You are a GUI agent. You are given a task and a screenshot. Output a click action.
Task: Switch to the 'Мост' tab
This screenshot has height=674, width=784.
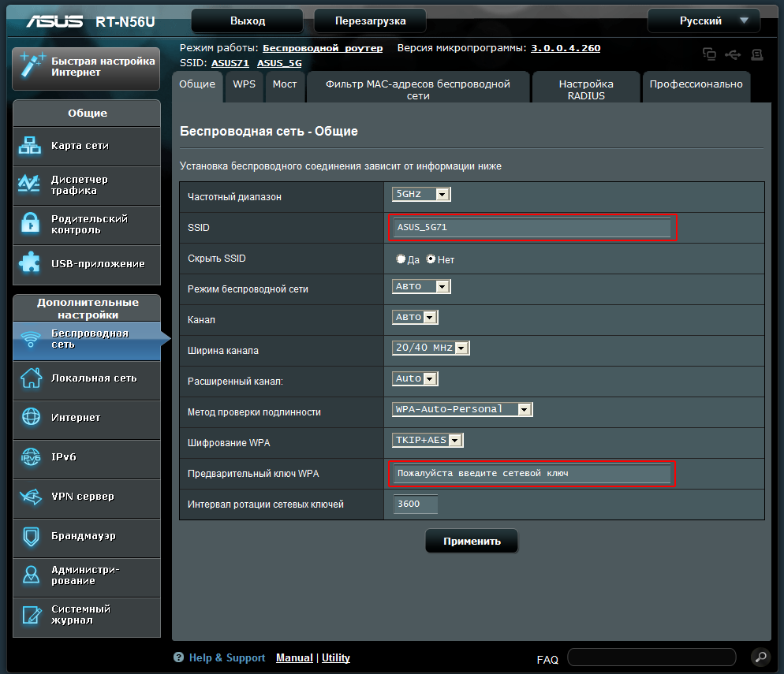[285, 87]
